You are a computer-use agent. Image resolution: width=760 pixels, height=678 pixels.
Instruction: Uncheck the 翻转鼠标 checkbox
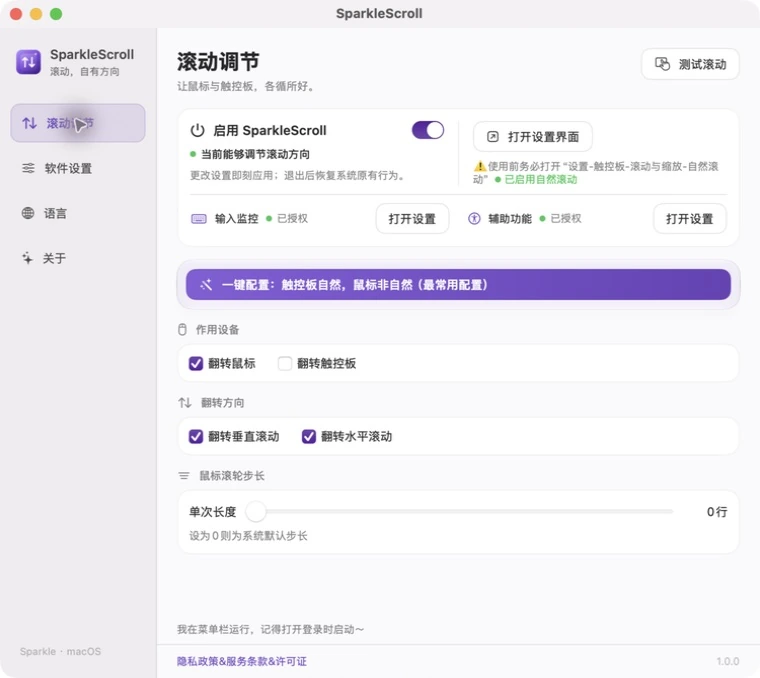(x=196, y=363)
